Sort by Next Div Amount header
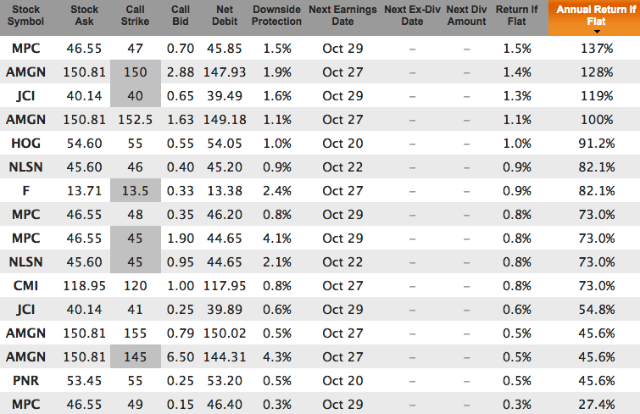 467,16
